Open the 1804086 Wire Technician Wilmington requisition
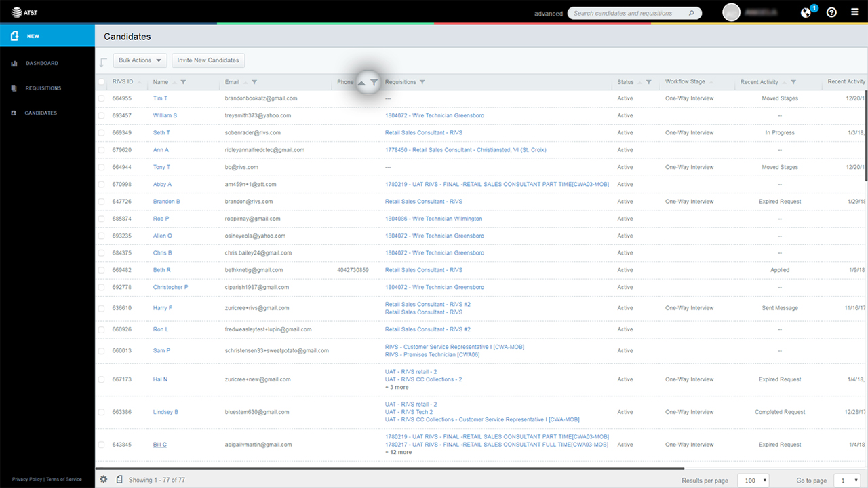 click(434, 219)
